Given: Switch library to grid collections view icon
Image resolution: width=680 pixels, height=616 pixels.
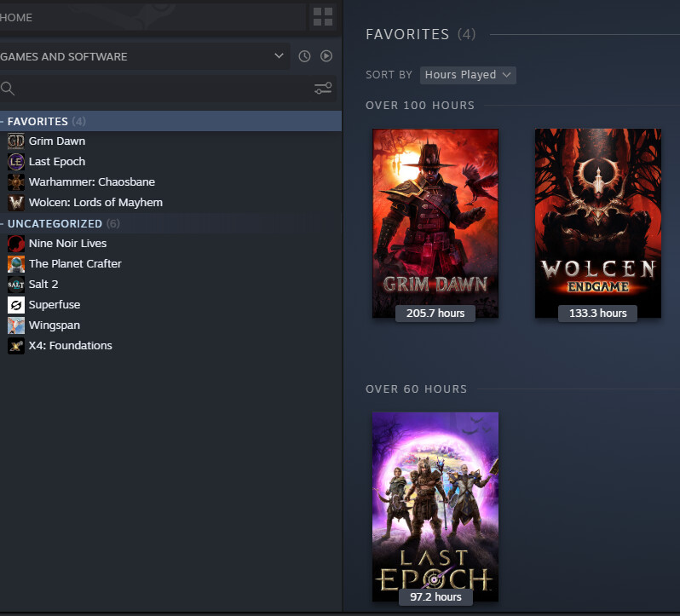Looking at the screenshot, I should coord(323,17).
